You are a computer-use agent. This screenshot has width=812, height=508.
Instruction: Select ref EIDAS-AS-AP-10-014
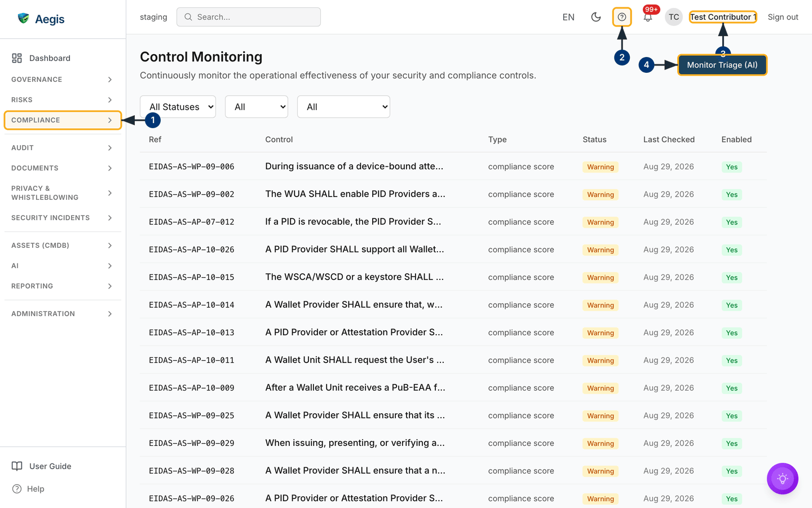(192, 305)
